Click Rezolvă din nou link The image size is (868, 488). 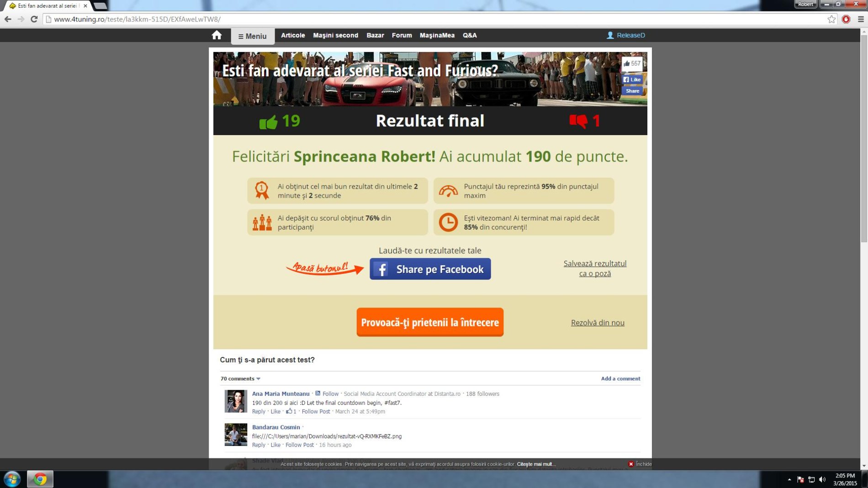(598, 322)
